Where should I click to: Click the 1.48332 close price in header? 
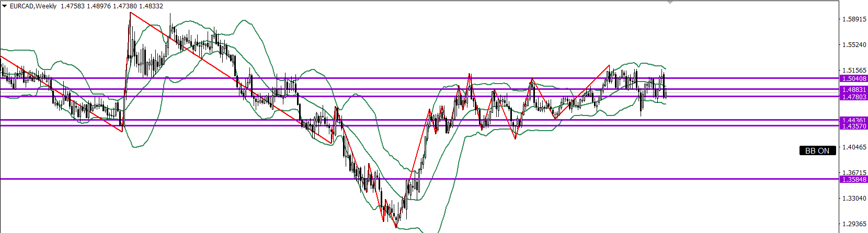(149, 6)
